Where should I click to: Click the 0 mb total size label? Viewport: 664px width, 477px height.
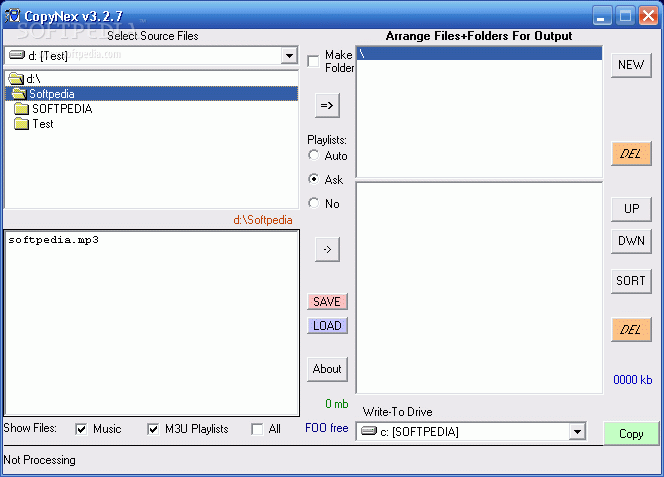tap(337, 404)
